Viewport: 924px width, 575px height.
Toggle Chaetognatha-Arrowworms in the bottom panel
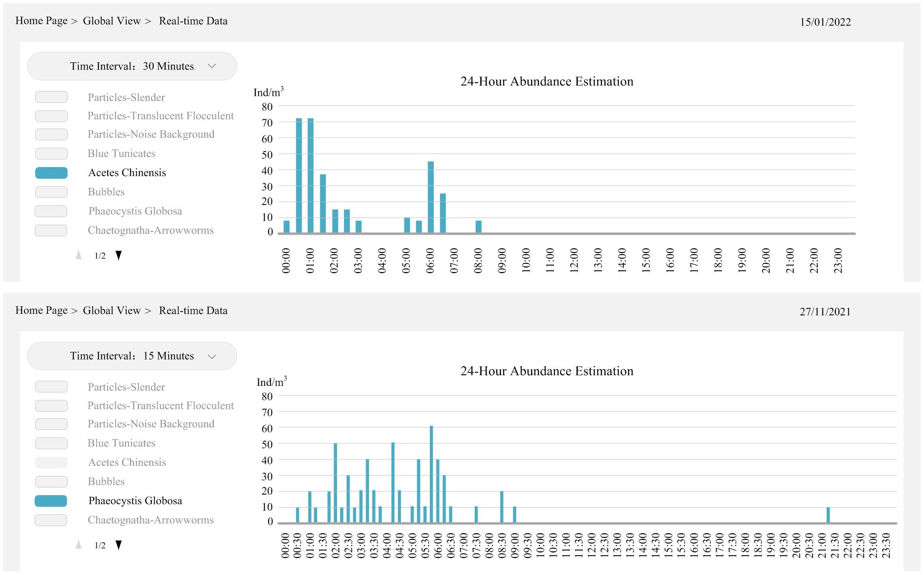(51, 520)
